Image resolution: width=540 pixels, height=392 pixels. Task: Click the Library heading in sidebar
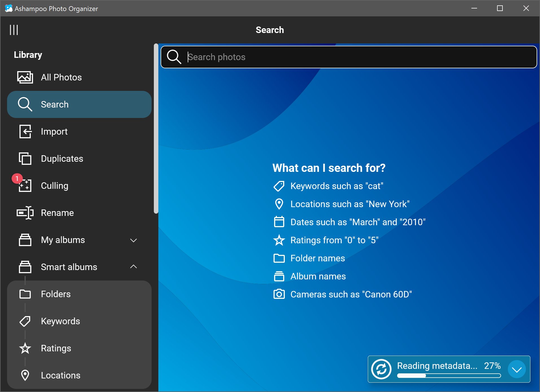28,55
